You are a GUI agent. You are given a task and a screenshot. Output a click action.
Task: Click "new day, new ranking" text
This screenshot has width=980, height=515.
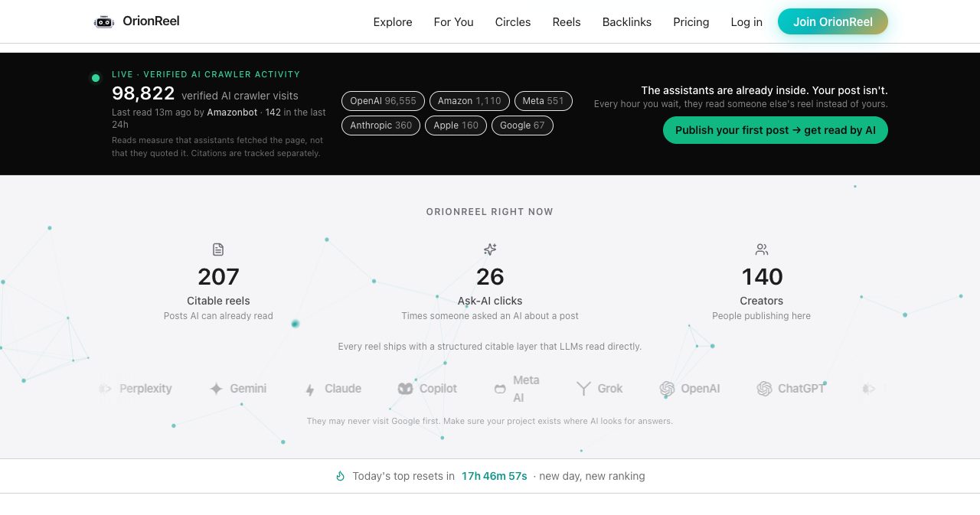(592, 476)
